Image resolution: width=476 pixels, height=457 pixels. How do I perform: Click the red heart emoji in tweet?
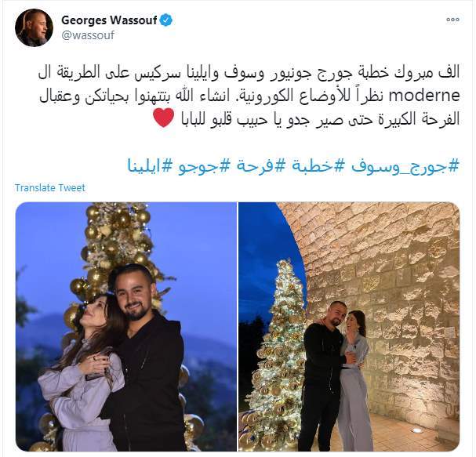pyautogui.click(x=163, y=118)
